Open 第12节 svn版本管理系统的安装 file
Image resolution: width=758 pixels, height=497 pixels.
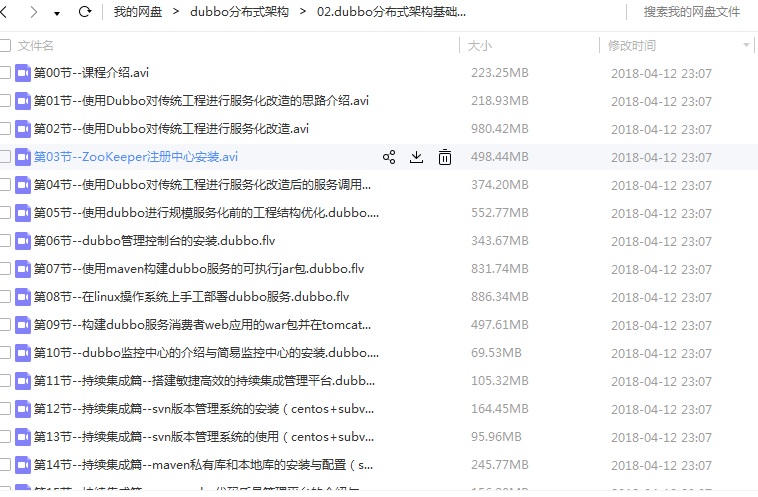tap(204, 409)
